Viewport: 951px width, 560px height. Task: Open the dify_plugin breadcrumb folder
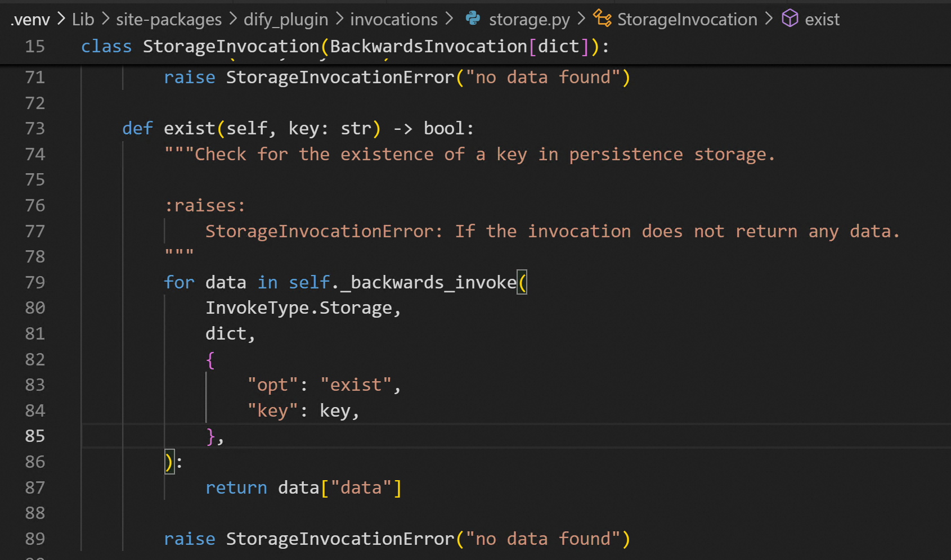click(x=285, y=20)
